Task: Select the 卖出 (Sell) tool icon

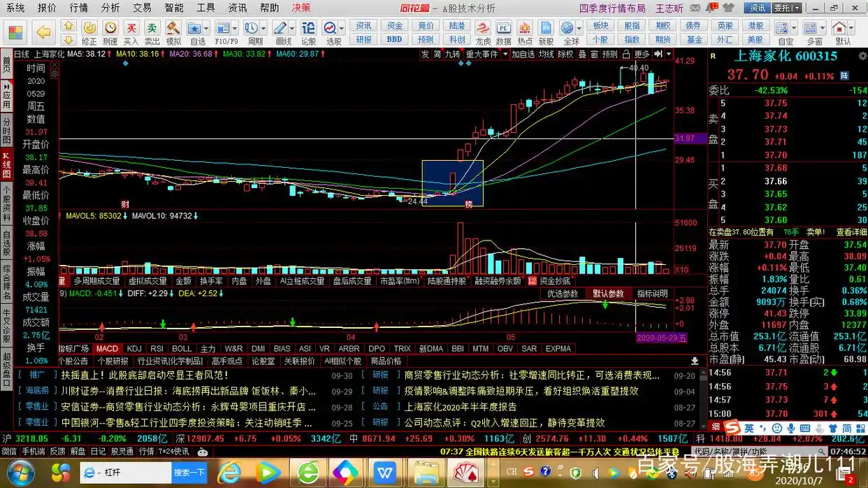Action: pyautogui.click(x=152, y=28)
